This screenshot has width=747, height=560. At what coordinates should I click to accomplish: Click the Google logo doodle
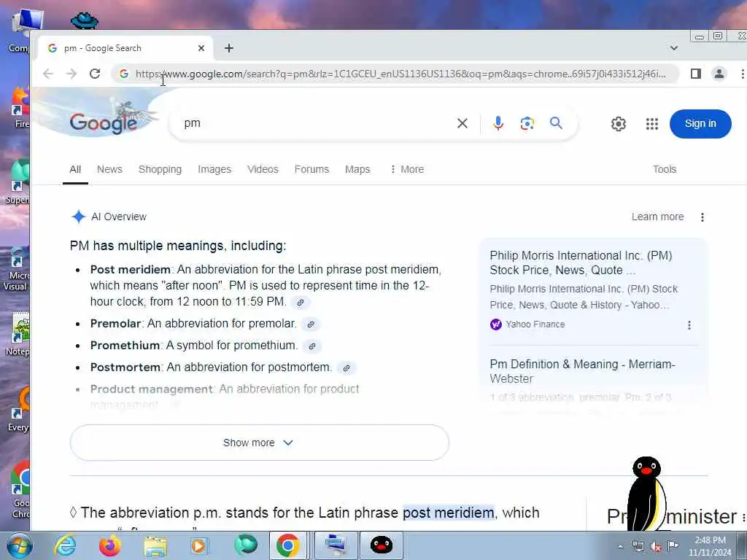[x=103, y=122]
